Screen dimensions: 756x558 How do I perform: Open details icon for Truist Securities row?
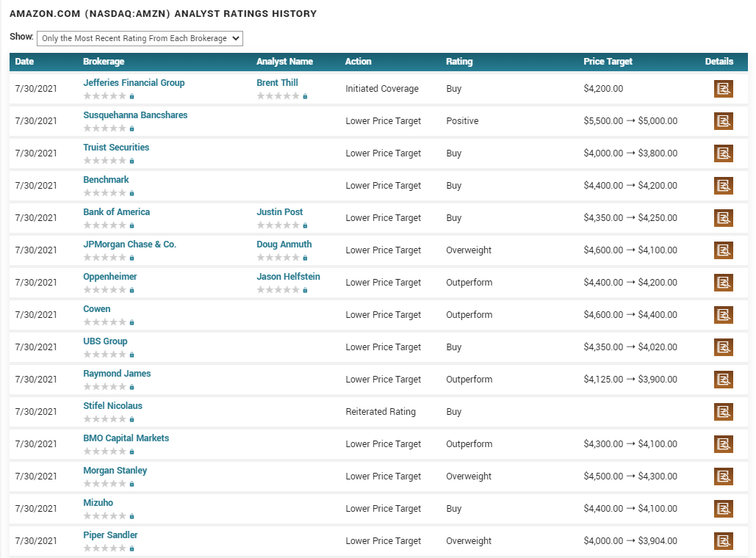pyautogui.click(x=723, y=153)
